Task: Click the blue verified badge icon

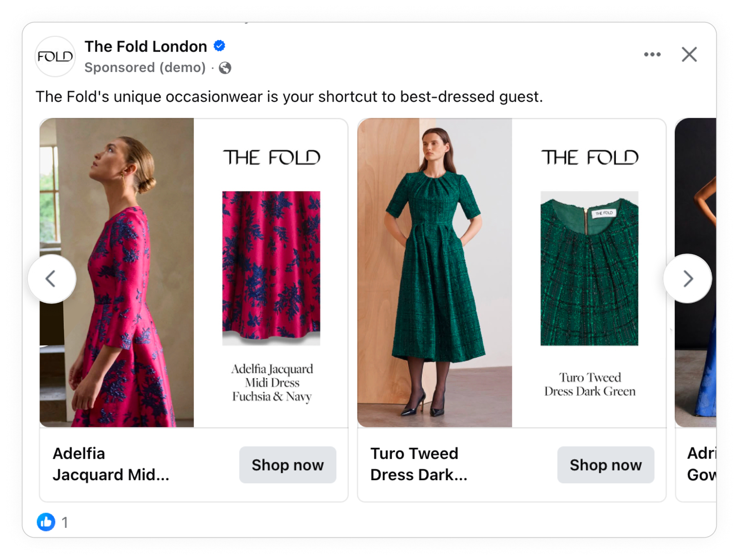Action: coord(219,45)
